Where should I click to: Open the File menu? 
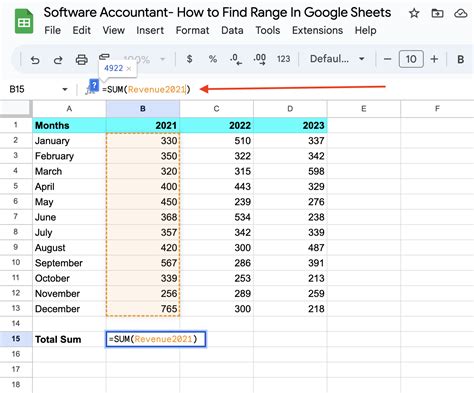[52, 30]
